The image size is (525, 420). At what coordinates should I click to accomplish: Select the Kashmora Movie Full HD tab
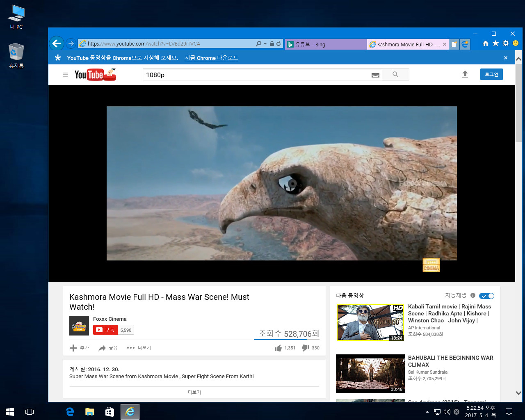(x=404, y=44)
